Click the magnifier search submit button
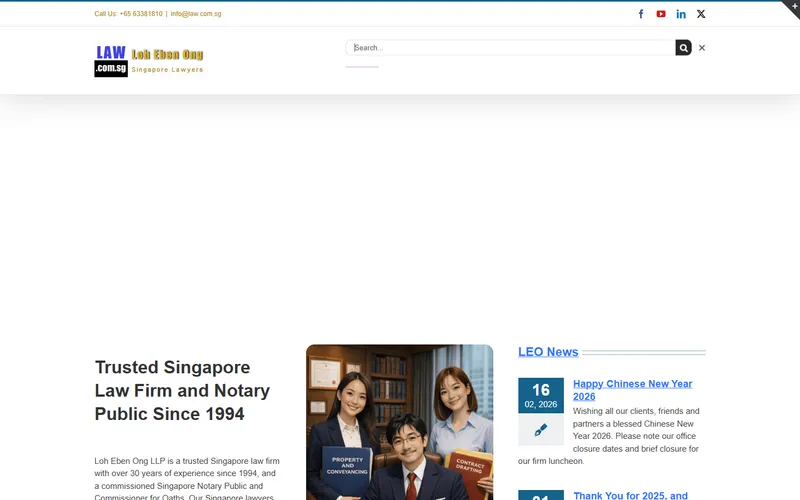 (x=684, y=47)
